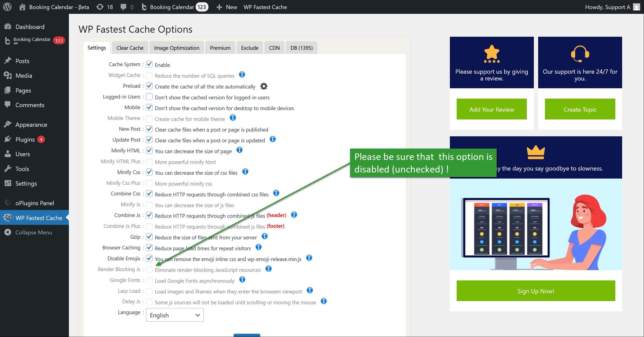Open Comments in the sidebar
Viewport: 644px width, 337px height.
(30, 105)
